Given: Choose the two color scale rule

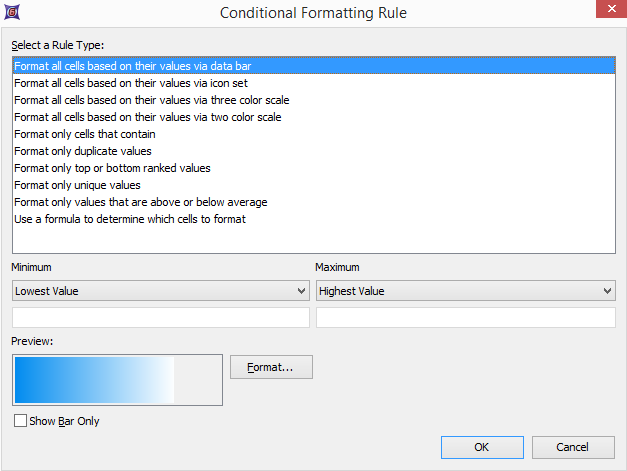Looking at the screenshot, I should 147,117.
